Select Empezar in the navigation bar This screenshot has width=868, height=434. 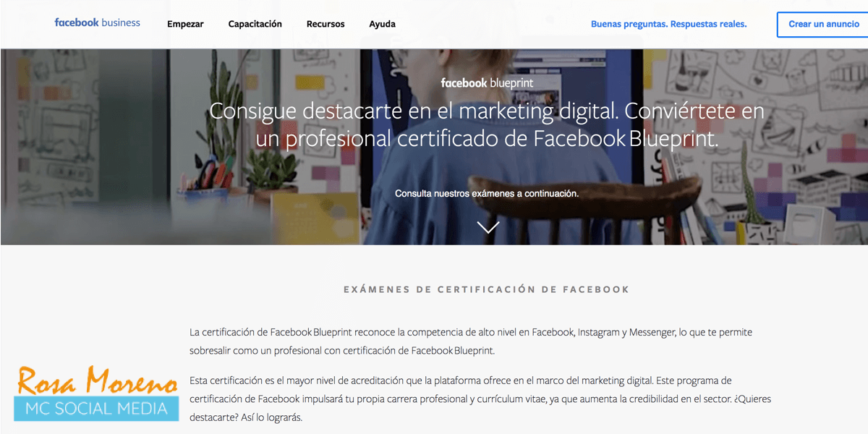coord(185,23)
